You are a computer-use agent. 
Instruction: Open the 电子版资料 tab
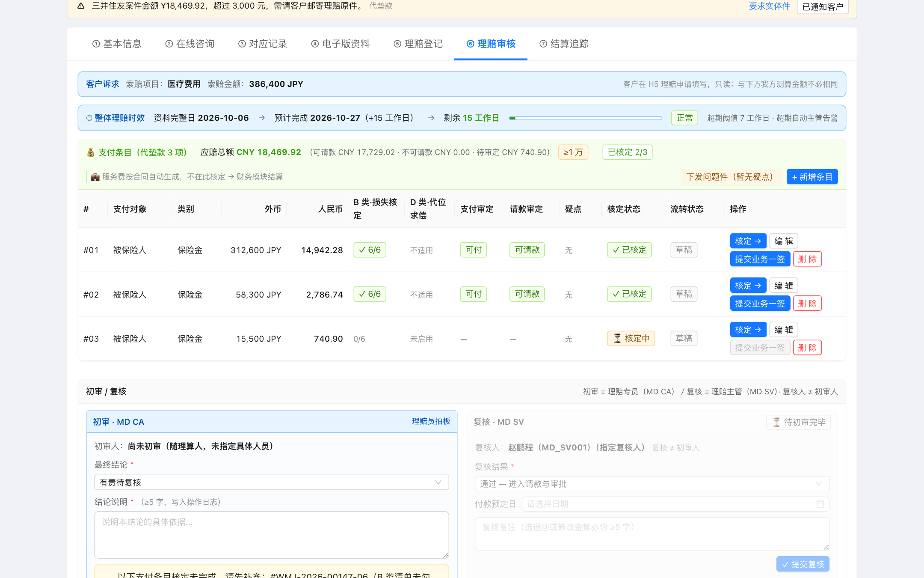[341, 44]
